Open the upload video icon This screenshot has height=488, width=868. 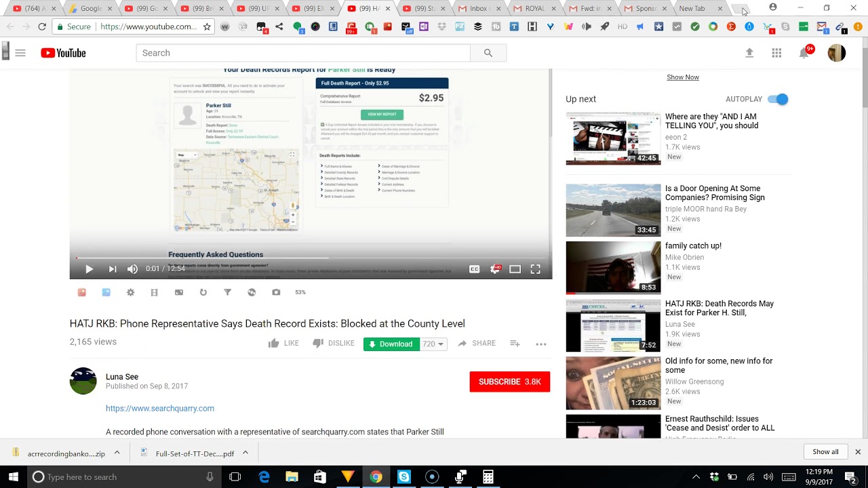[749, 53]
